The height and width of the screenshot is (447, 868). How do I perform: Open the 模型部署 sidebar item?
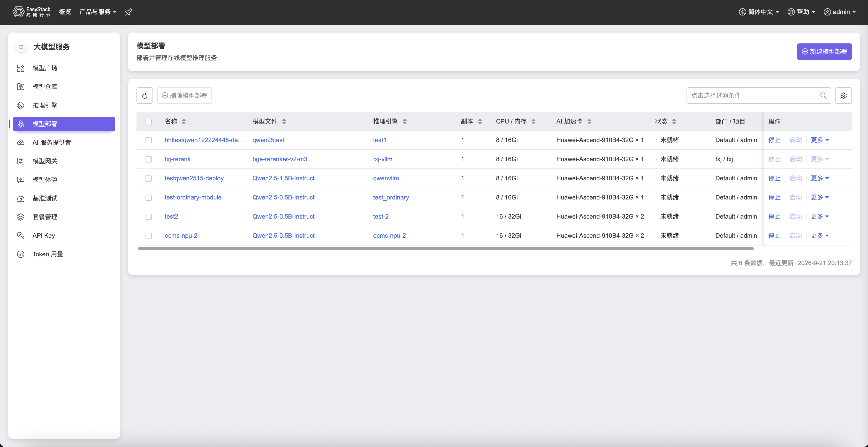coord(64,124)
